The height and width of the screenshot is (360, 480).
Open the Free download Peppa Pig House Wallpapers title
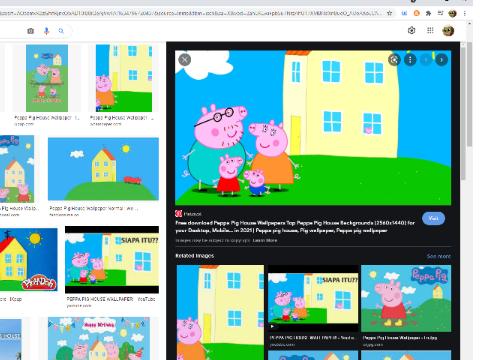pyautogui.click(x=295, y=227)
